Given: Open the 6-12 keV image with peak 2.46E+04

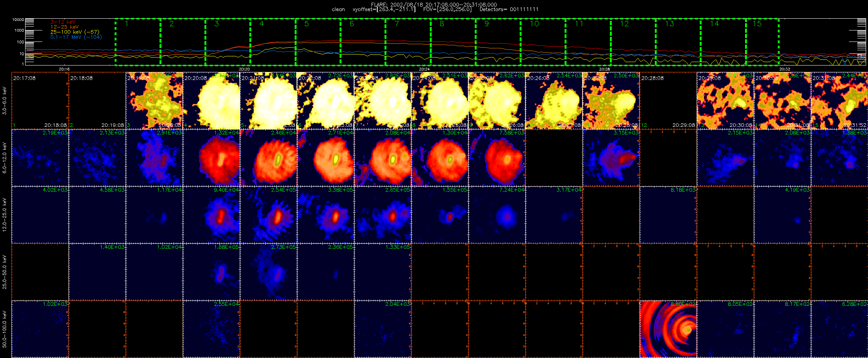Looking at the screenshot, I should (x=268, y=158).
